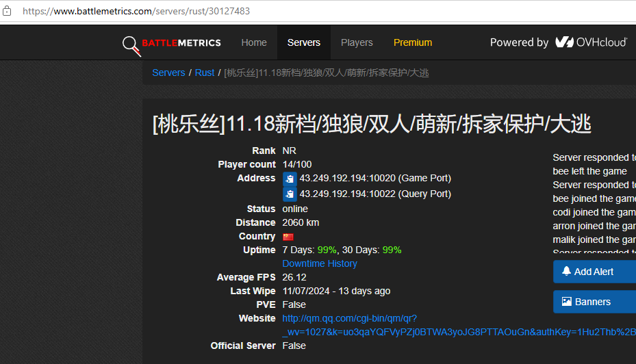The height and width of the screenshot is (364, 636).
Task: Click the browser lock security icon
Action: click(8, 12)
